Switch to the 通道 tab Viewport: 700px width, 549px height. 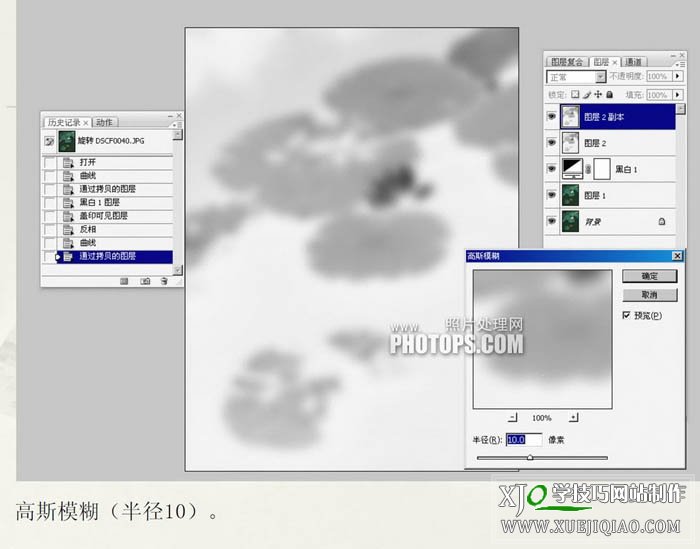click(633, 62)
